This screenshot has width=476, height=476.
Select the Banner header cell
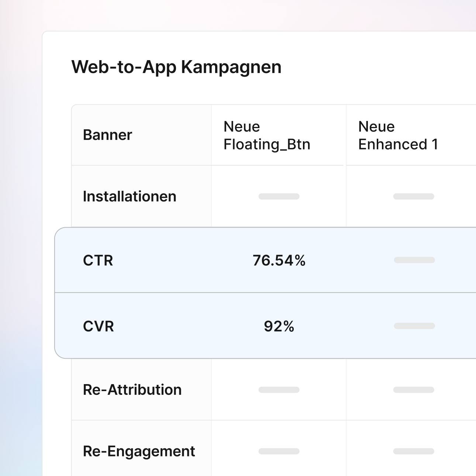[x=107, y=135]
